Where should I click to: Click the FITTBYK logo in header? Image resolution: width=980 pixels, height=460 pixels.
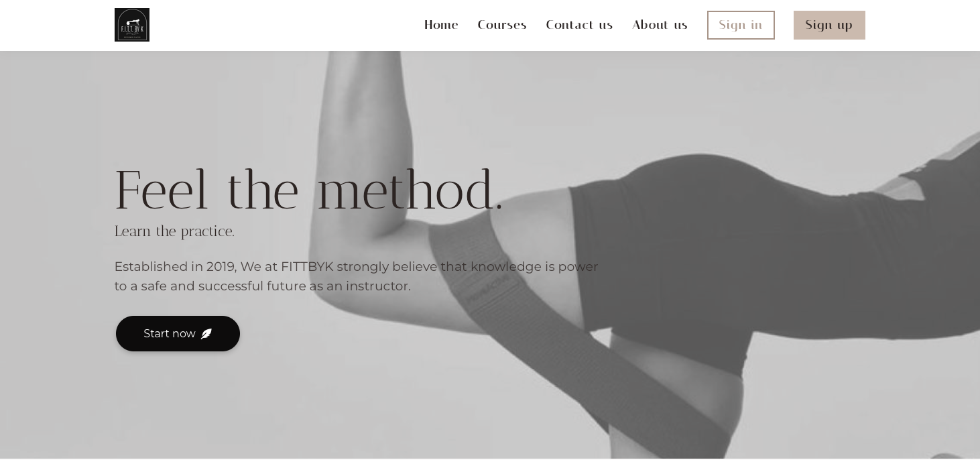point(132,25)
